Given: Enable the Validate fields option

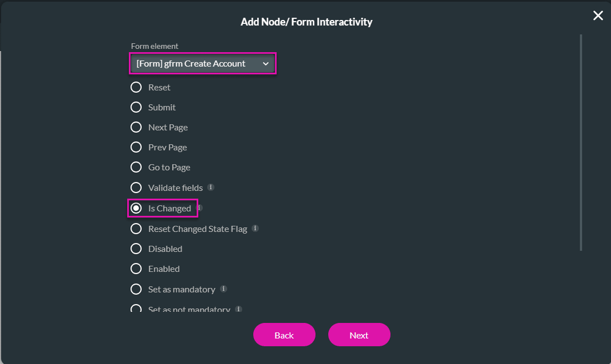Looking at the screenshot, I should click(x=136, y=187).
